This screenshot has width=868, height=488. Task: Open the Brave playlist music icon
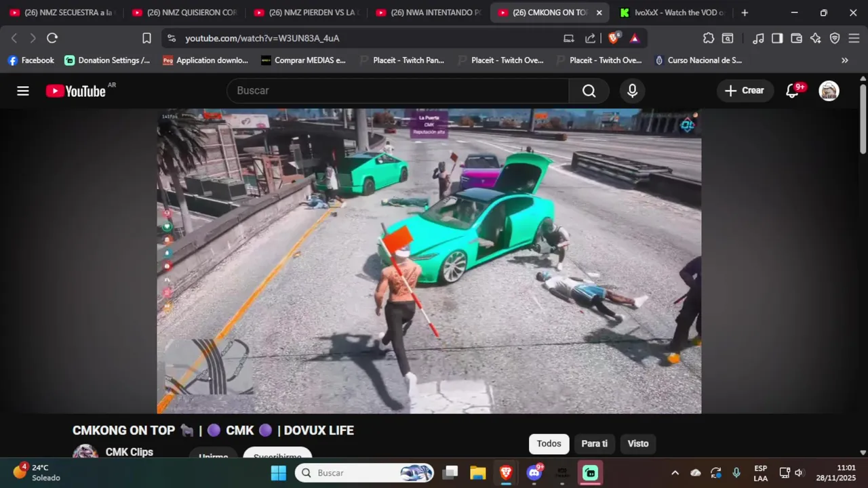[759, 38]
